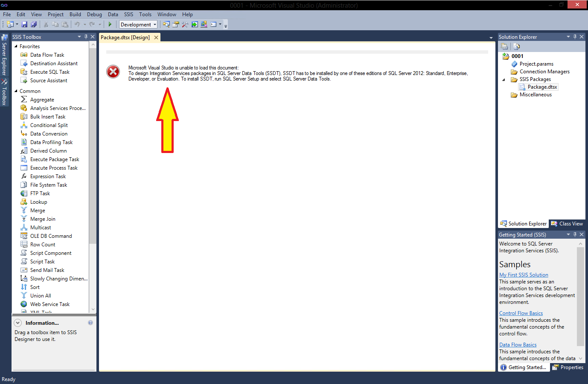The width and height of the screenshot is (588, 384).
Task: Open the Project menu
Action: tap(55, 14)
